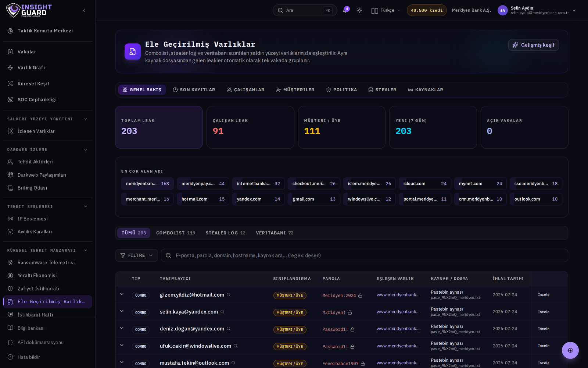Open Varlık Grafı from the sidebar
Screen dimensions: 588x368
[x=47, y=68]
